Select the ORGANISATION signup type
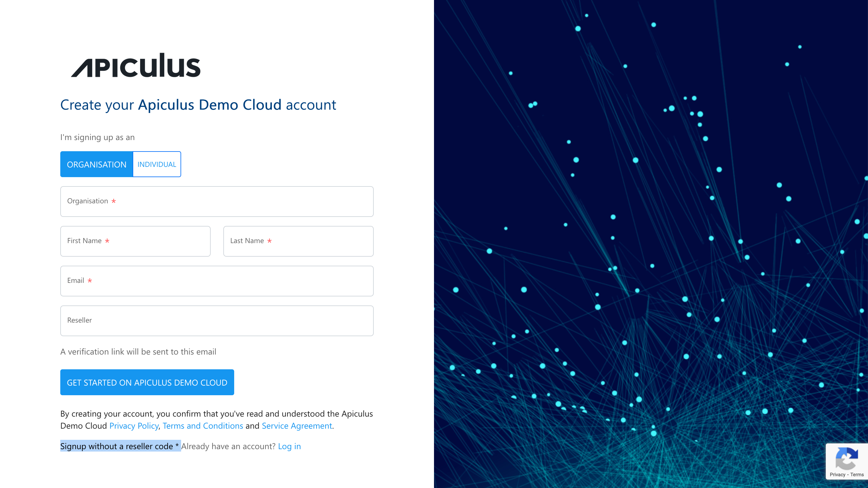The height and width of the screenshot is (488, 868). click(x=97, y=164)
